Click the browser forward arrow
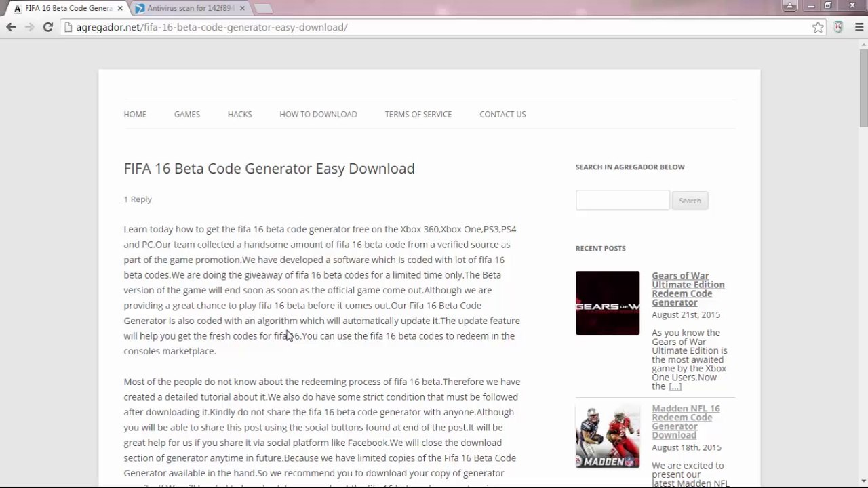 [29, 27]
